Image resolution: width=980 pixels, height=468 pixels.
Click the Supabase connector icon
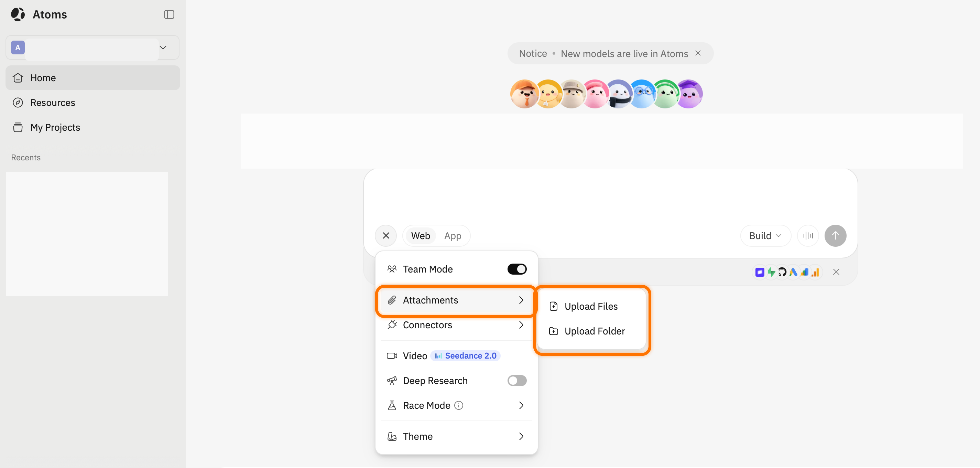coord(771,272)
